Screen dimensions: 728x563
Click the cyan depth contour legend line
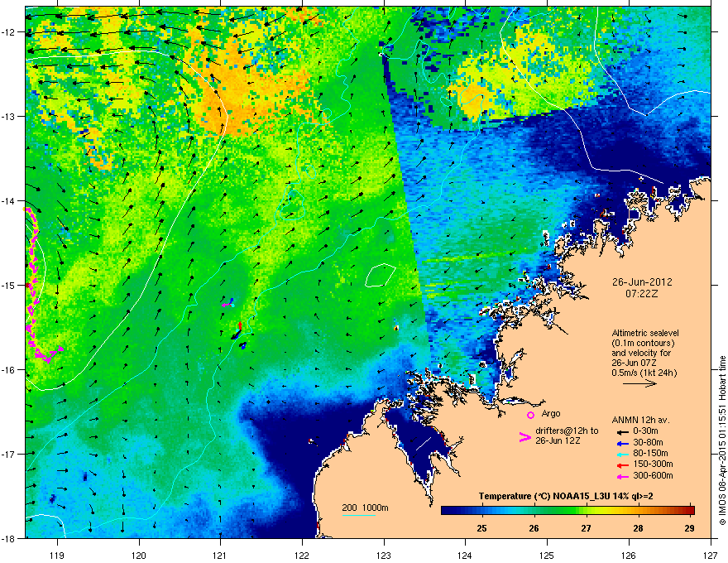(359, 515)
